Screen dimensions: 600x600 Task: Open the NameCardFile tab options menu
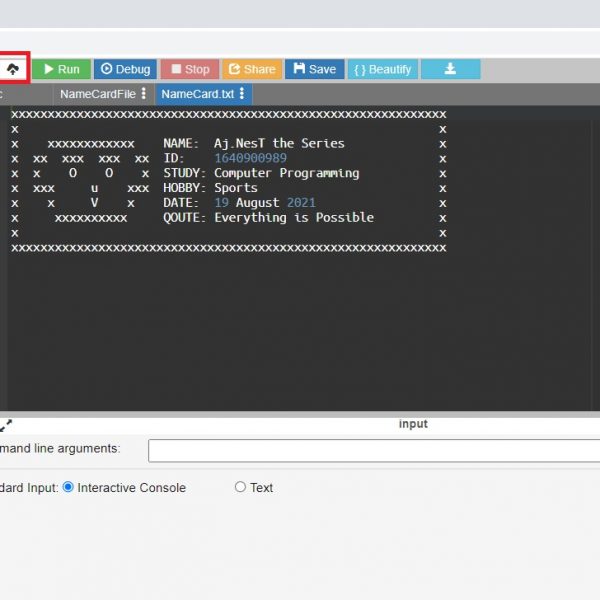(x=143, y=94)
